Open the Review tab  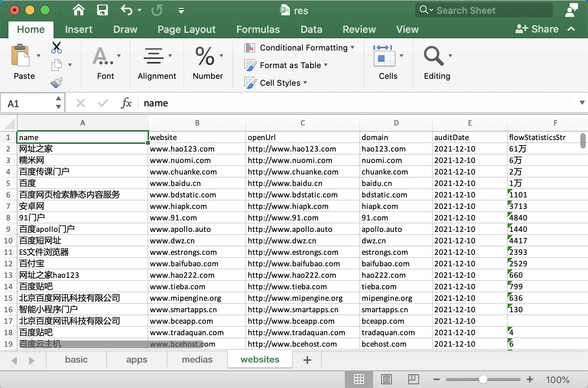(359, 29)
